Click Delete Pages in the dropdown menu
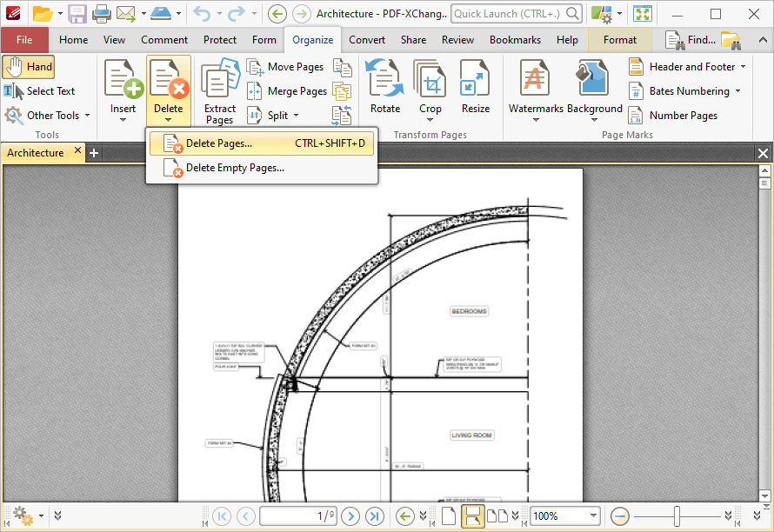 pos(218,143)
